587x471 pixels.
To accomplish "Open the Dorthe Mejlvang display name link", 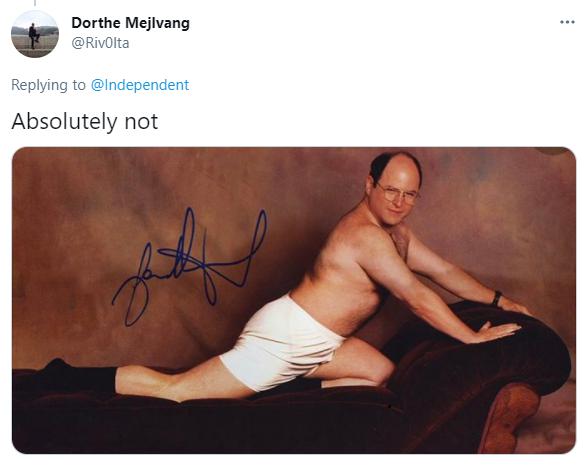I will pyautogui.click(x=130, y=23).
